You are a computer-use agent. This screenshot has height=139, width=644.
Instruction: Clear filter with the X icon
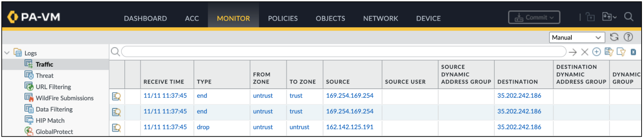click(584, 52)
